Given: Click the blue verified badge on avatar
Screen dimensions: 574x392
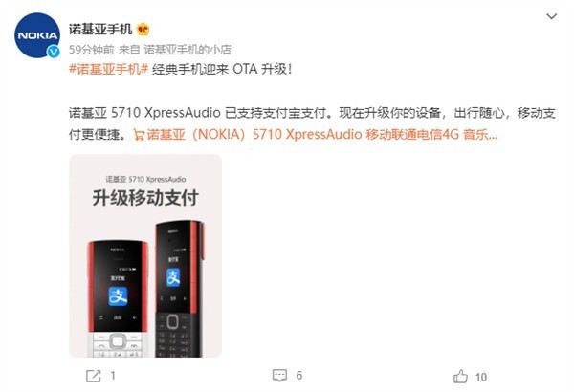Looking at the screenshot, I should [x=53, y=52].
